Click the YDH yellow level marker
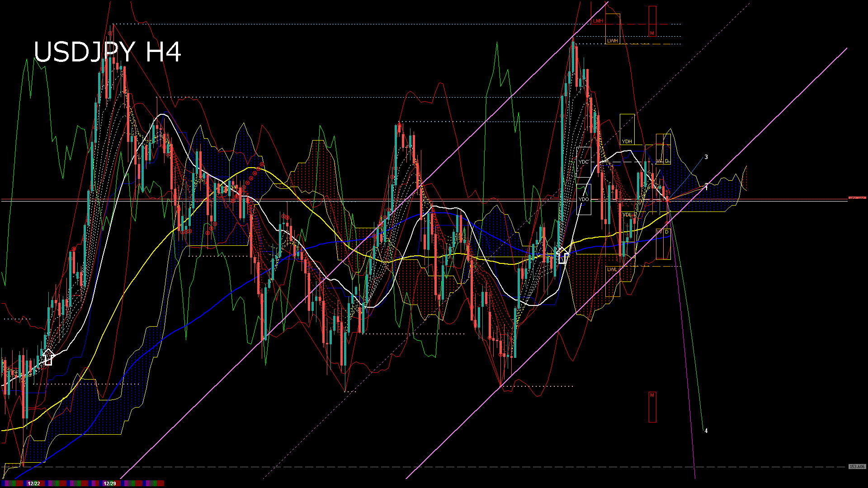This screenshot has height=488, width=868. tap(627, 141)
